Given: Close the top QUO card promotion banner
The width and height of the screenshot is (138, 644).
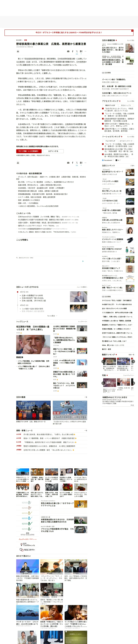Looking at the screenshot, I should point(132,30).
